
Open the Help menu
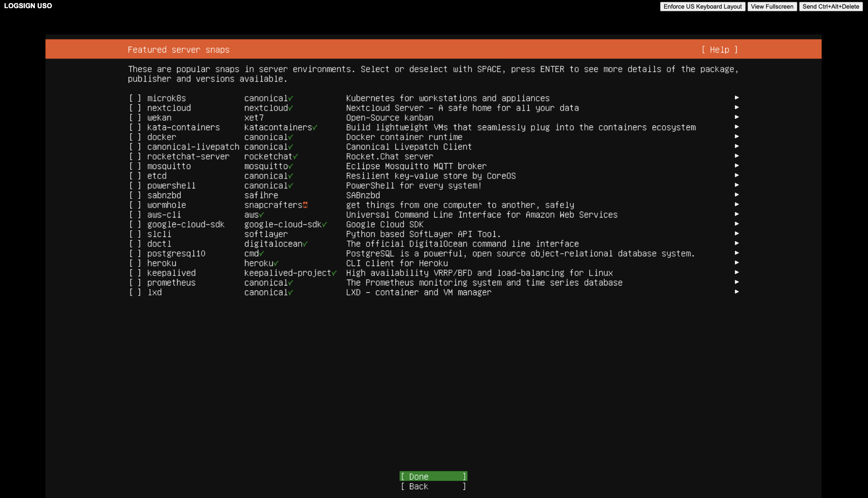click(719, 50)
